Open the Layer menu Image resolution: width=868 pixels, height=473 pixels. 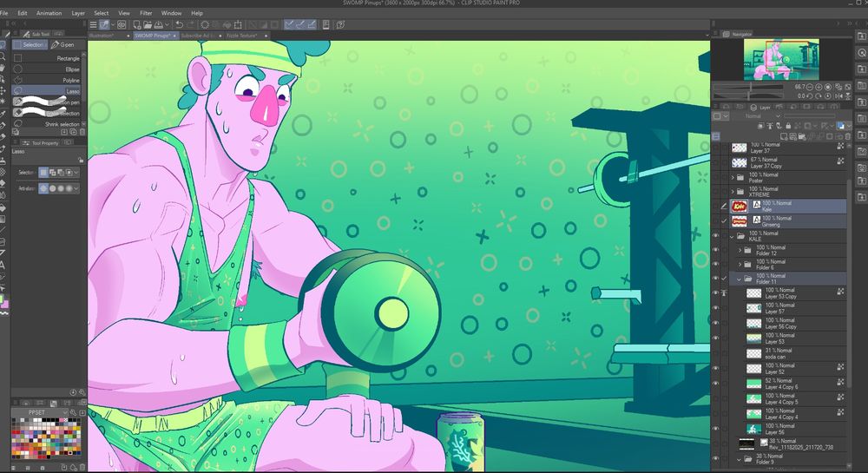(78, 13)
